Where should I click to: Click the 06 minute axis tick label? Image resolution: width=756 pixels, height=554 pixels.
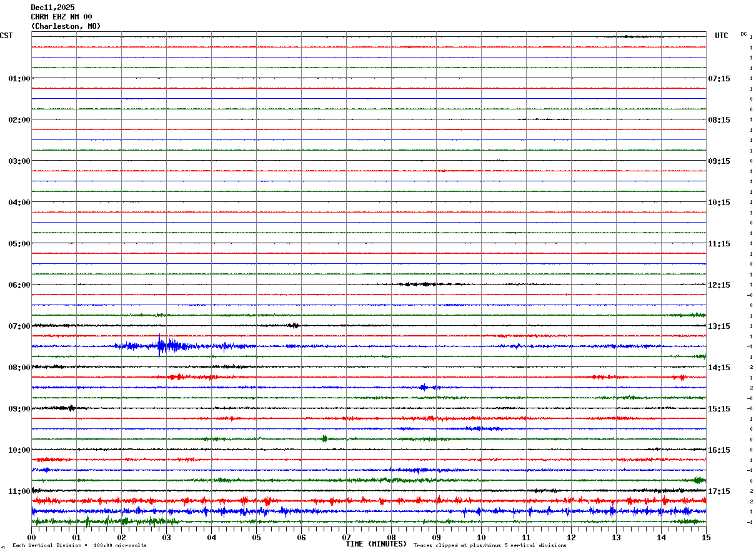pos(302,537)
